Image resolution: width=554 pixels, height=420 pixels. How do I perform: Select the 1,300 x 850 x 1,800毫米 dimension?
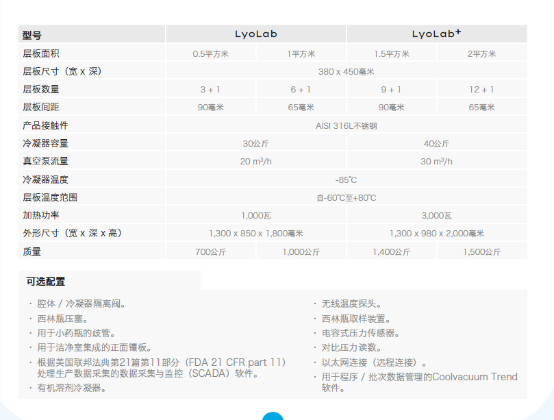coord(256,233)
